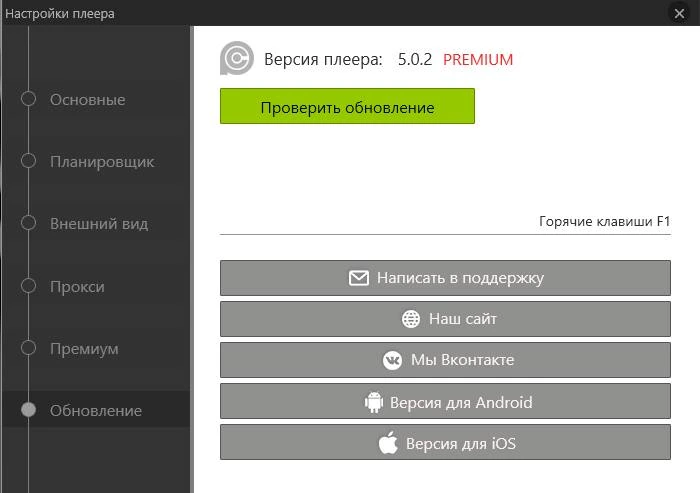Click the filled circle marker beside Обновление
700x493 pixels.
pyautogui.click(x=28, y=409)
